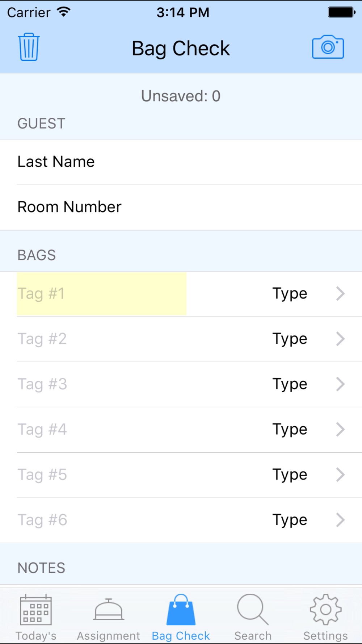This screenshot has height=644, width=362.
Task: Tap the Tag #4 input field
Action: point(101,430)
